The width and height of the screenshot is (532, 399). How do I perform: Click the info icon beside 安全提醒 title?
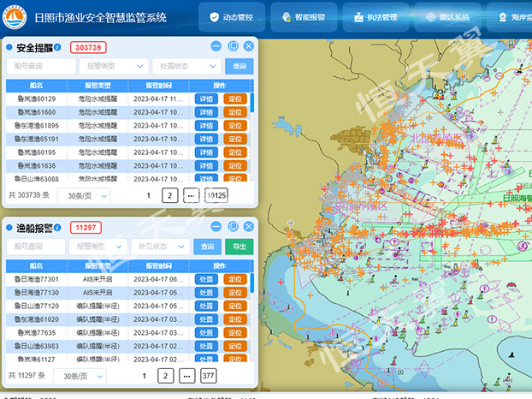(58, 46)
